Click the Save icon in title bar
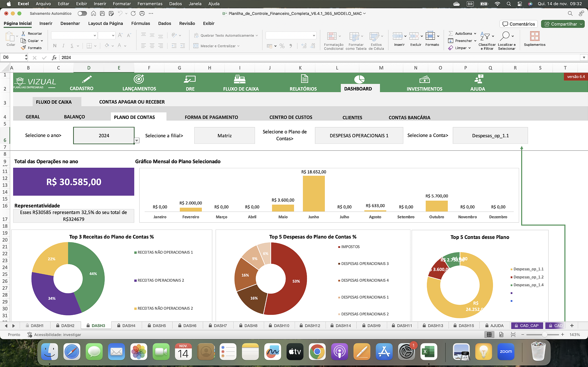588x367 pixels. pyautogui.click(x=102, y=14)
